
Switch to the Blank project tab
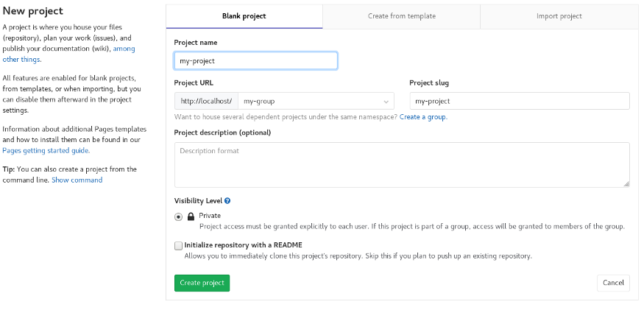tap(244, 16)
